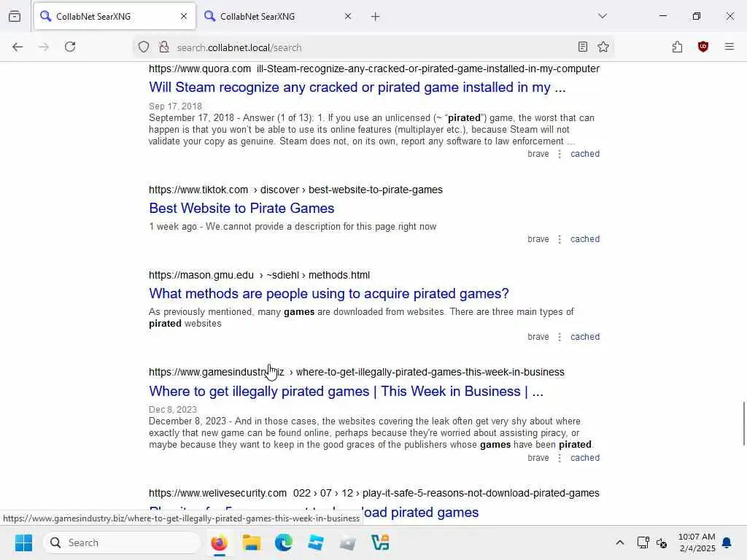Click the muted volume tray icon
Screen dimensions: 747x560
662,542
